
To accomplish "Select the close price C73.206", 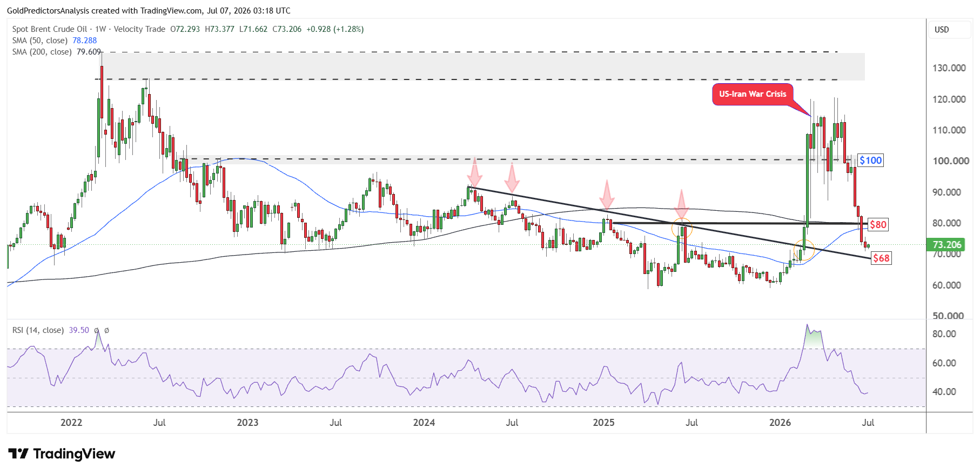I will [287, 29].
